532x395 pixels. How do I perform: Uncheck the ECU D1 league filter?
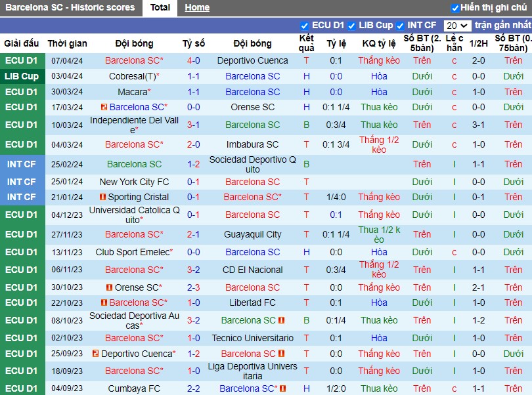[304, 26]
